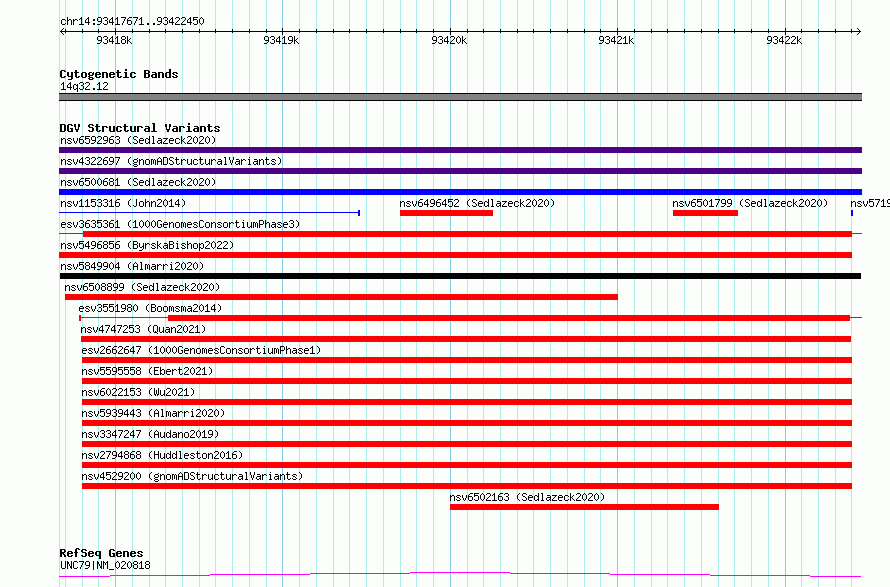Screen dimensions: 890x587
Task: Click the black bar of nsv5849904
Action: 460,276
